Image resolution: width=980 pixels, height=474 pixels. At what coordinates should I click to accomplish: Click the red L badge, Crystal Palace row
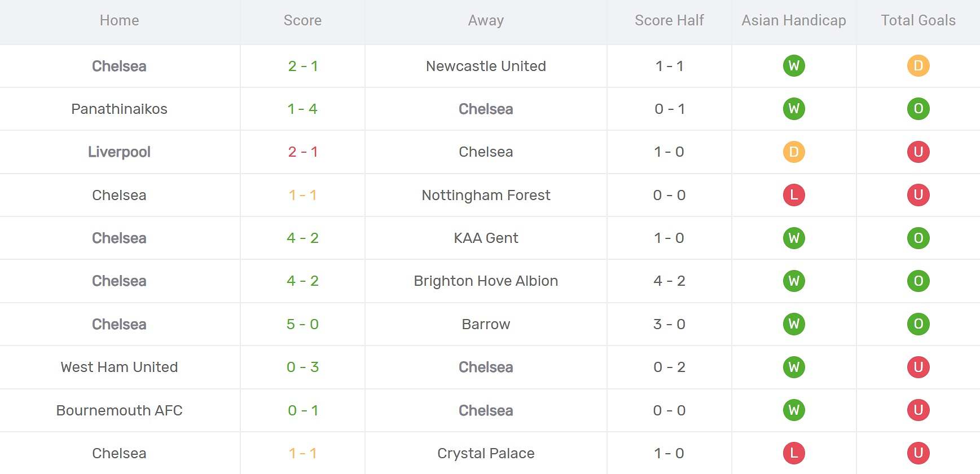[794, 453]
